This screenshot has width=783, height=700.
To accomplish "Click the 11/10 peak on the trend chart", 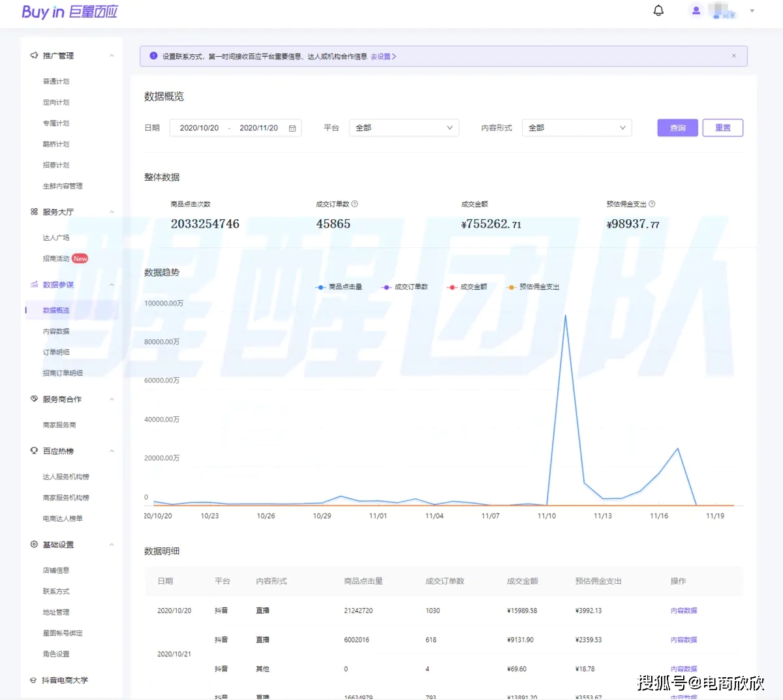I will click(565, 316).
